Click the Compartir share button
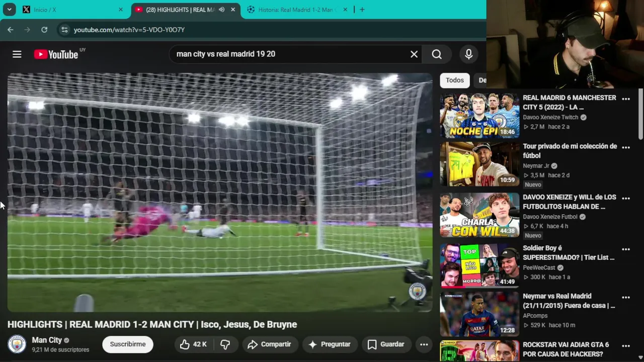Image resolution: width=644 pixels, height=362 pixels. click(x=270, y=344)
